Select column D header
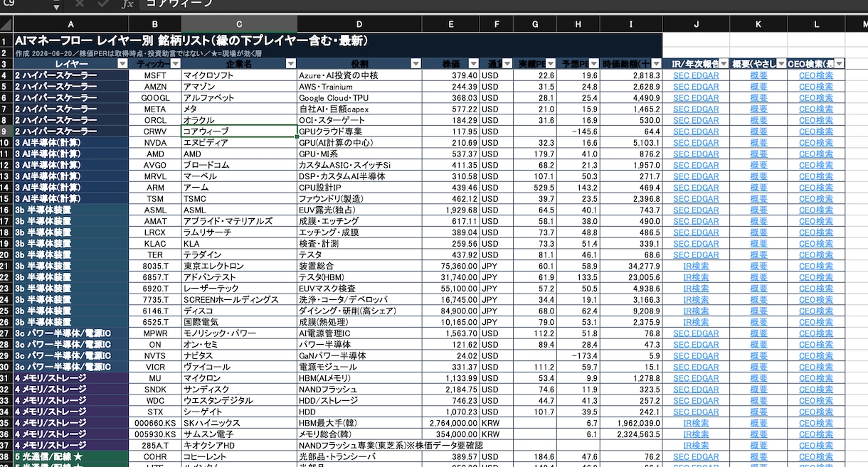Screen dimensions: 868x467 point(359,24)
